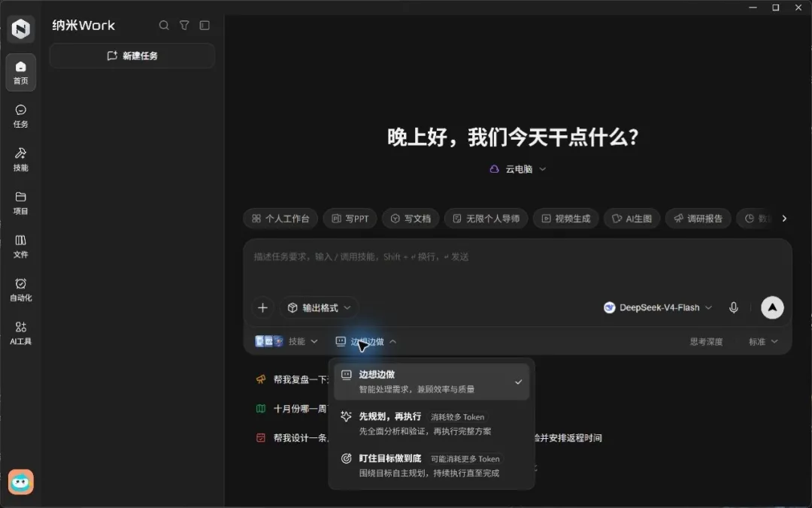Open the 云电脑 environment dropdown
This screenshot has height=508, width=812.
tap(518, 169)
